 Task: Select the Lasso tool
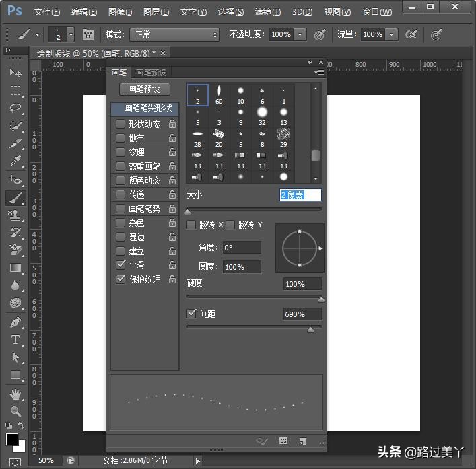pos(15,108)
